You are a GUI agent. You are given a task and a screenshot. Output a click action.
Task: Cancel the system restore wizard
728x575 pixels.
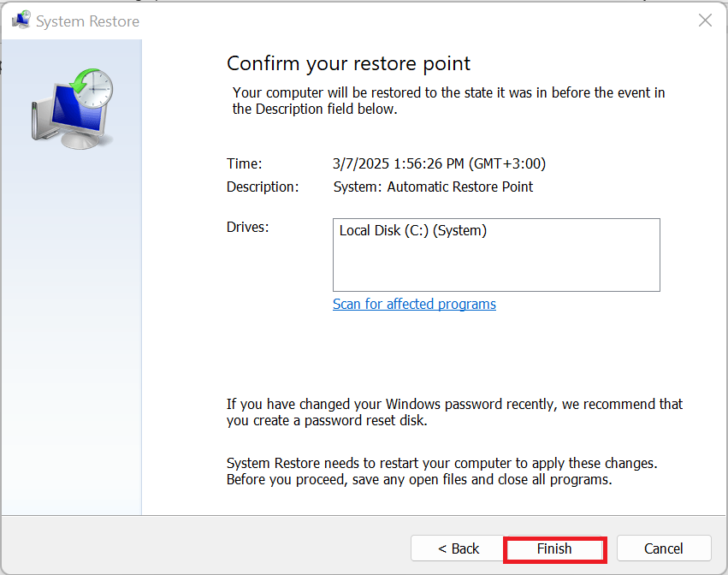[664, 548]
